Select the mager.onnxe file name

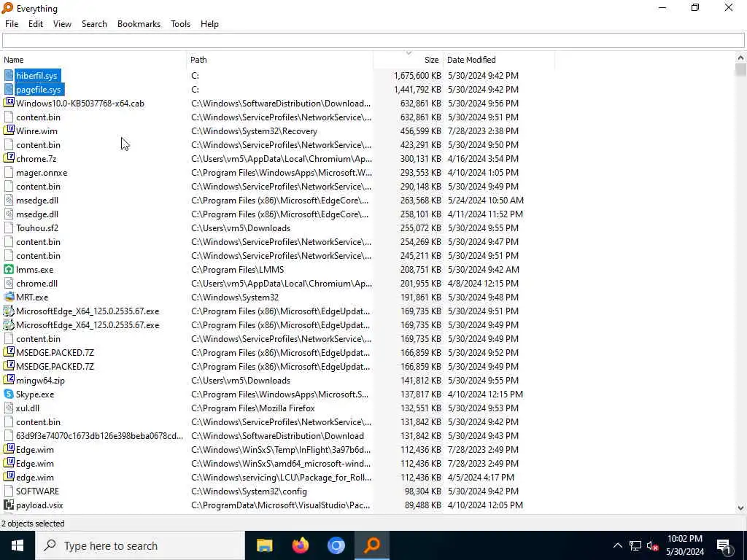pos(42,172)
